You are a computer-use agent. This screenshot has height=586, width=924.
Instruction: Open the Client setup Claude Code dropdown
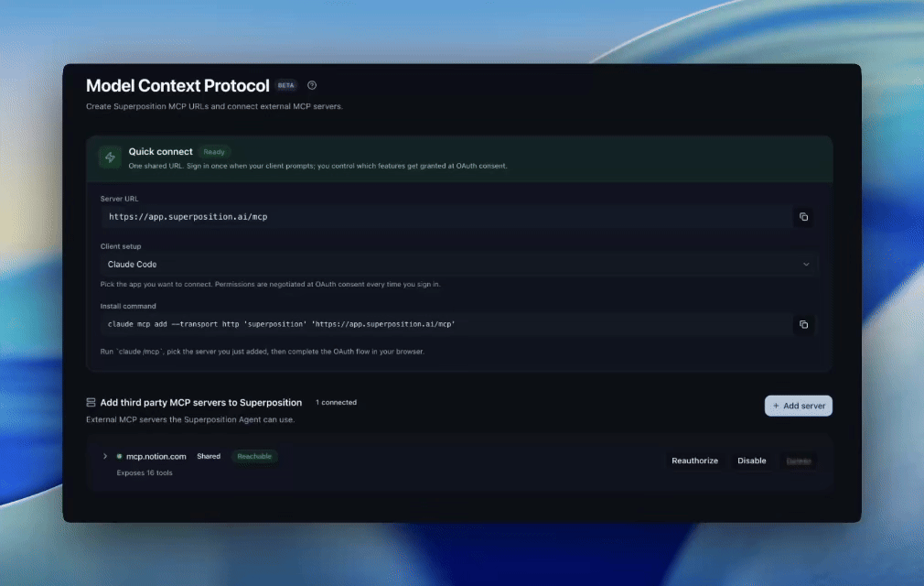coord(458,264)
